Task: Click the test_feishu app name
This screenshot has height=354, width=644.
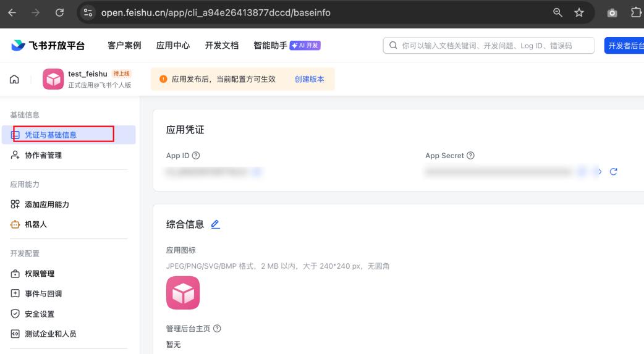Action: (88, 74)
